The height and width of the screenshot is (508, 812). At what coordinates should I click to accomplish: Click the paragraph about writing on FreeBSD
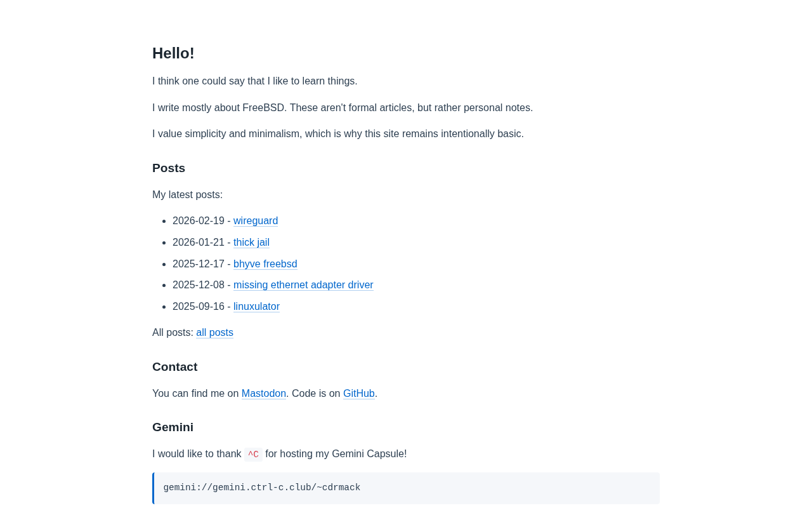[343, 108]
